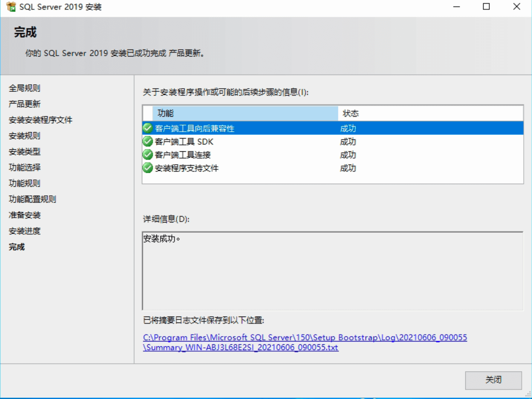Click the SQL Server setup title bar icon
The image size is (532, 399).
(11, 7)
